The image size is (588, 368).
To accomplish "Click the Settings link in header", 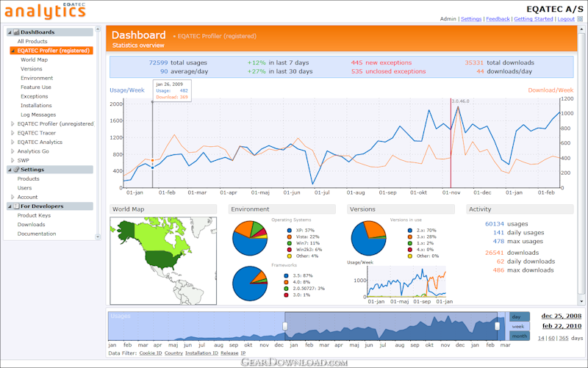I will click(471, 19).
